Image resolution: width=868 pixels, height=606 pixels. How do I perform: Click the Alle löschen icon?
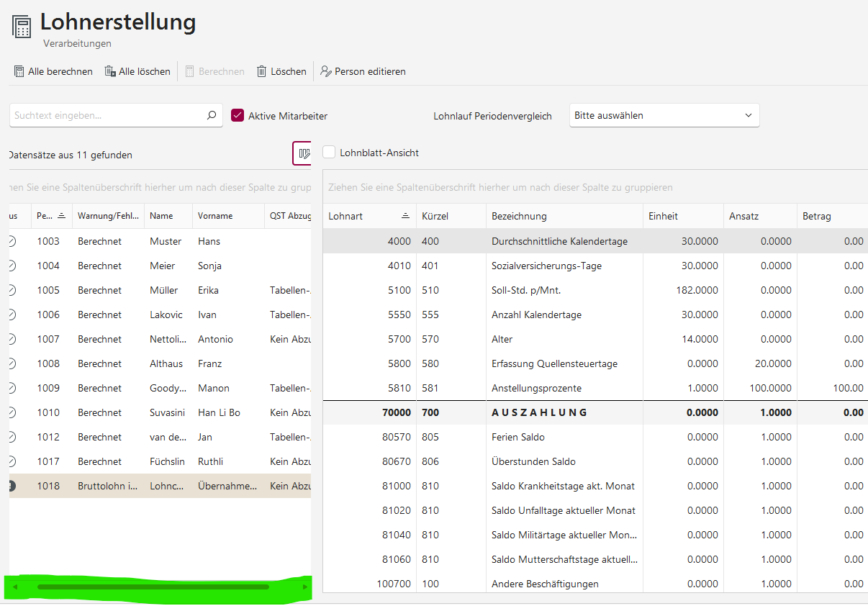tap(110, 71)
